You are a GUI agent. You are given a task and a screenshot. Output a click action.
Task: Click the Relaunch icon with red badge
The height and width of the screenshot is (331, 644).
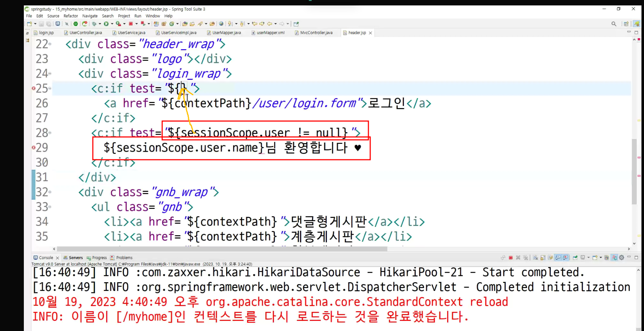pos(85,24)
